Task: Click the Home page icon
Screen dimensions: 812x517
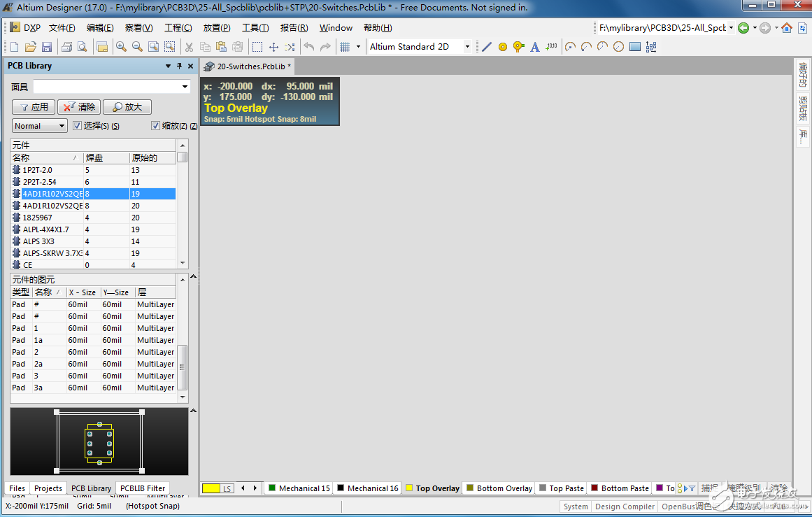Action: point(787,28)
